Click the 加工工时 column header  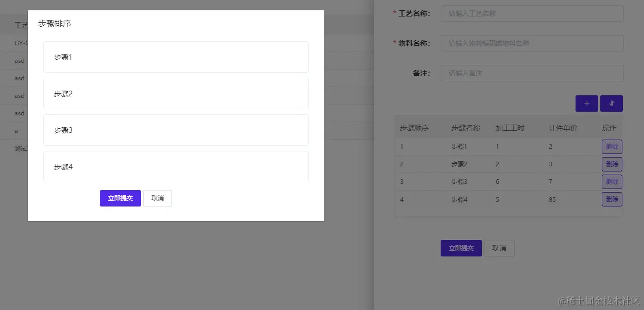click(x=510, y=128)
